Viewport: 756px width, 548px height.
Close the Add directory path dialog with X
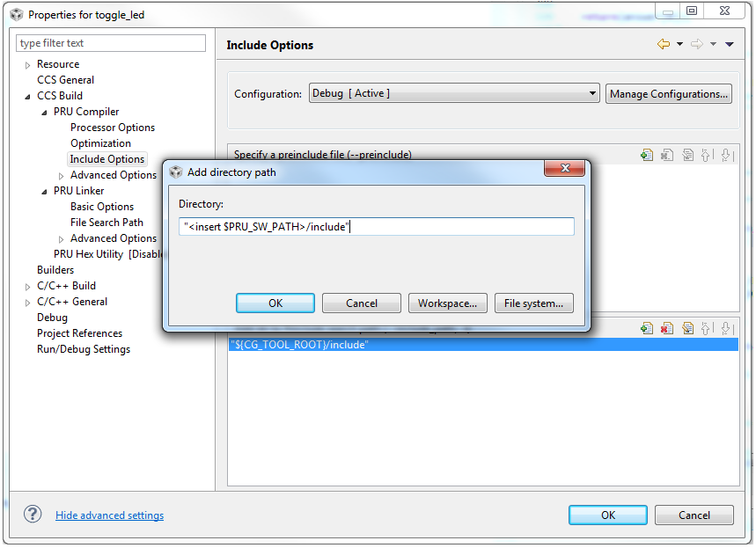point(566,172)
